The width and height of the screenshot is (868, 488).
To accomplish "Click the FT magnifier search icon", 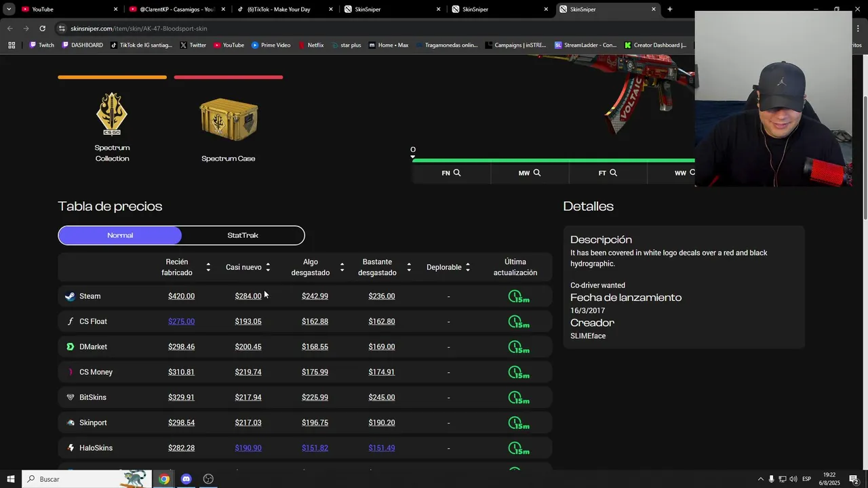I will (x=613, y=173).
